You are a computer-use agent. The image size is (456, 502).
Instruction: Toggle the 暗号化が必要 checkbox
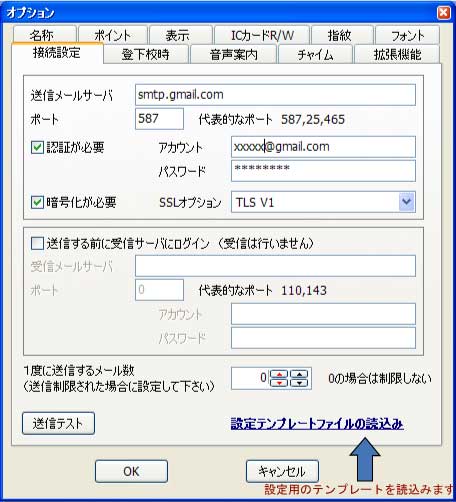[x=37, y=202]
